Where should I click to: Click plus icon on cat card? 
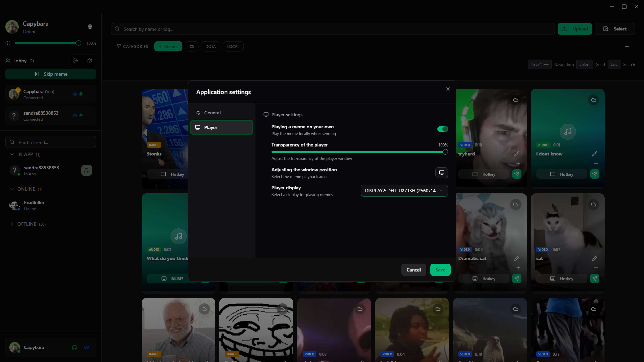[596, 268]
